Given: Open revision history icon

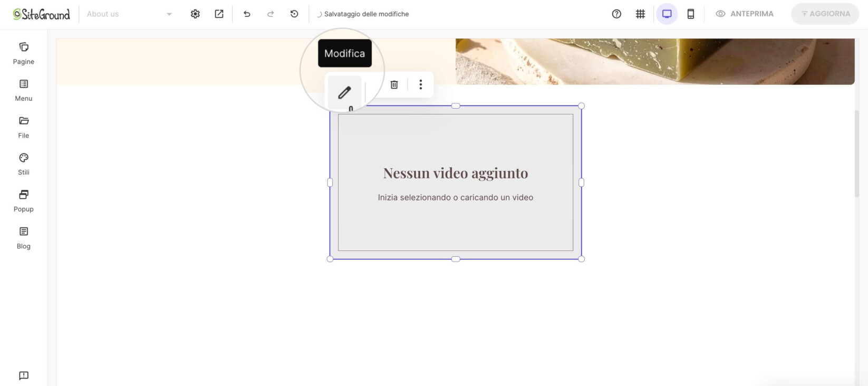Looking at the screenshot, I should (x=294, y=14).
